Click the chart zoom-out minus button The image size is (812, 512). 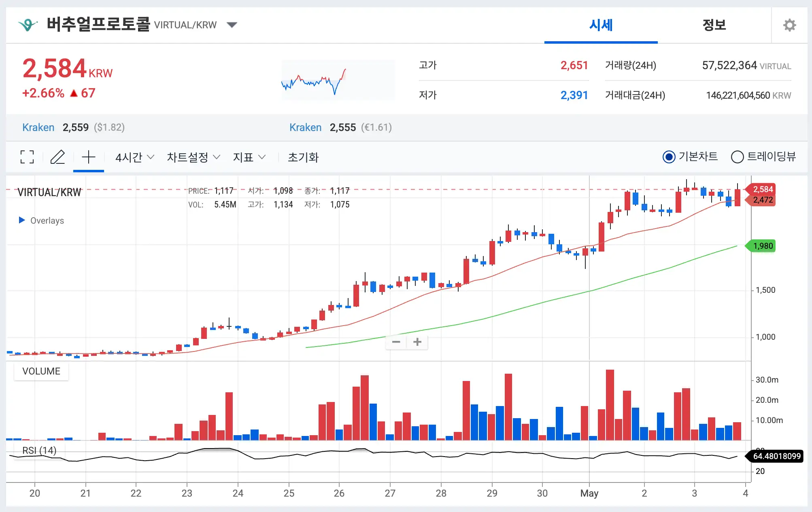396,342
